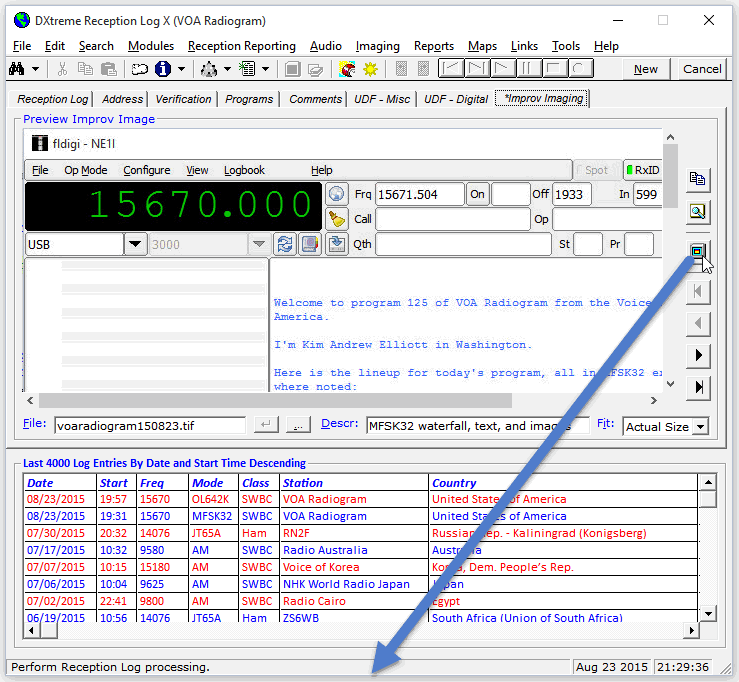Click the log list scroll down arrow
The width and height of the screenshot is (739, 682).
[x=708, y=613]
